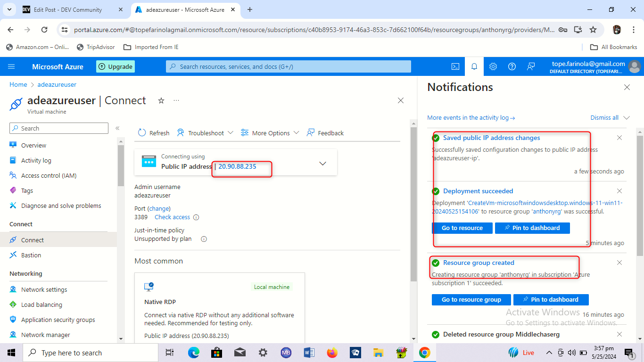Click the public IP address 20.90.88.235
644x362 pixels.
[x=237, y=166]
